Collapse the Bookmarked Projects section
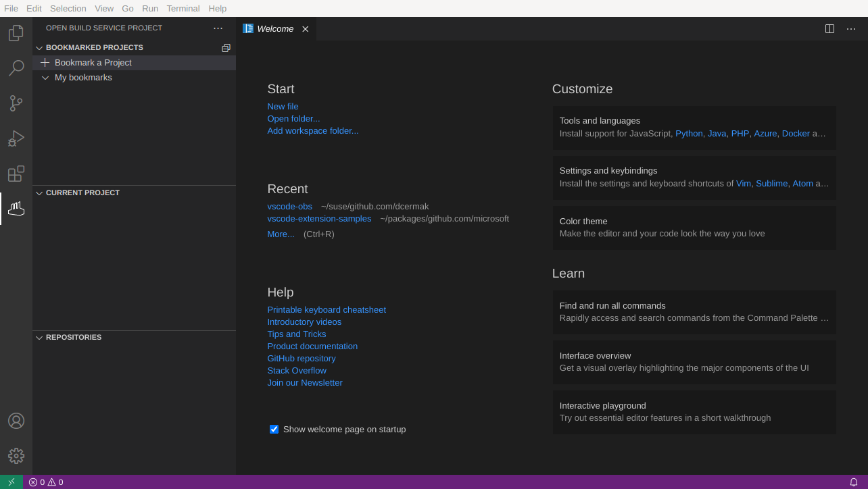The image size is (868, 489). (x=39, y=48)
